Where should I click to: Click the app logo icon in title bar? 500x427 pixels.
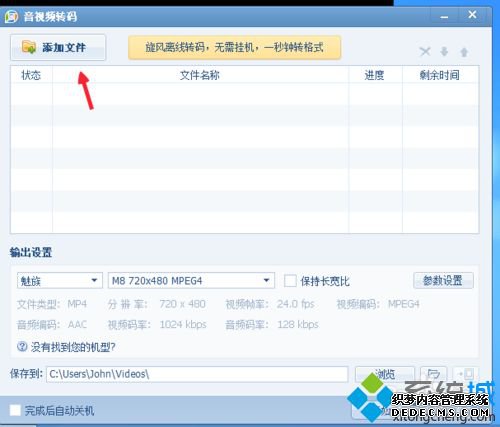coord(11,16)
